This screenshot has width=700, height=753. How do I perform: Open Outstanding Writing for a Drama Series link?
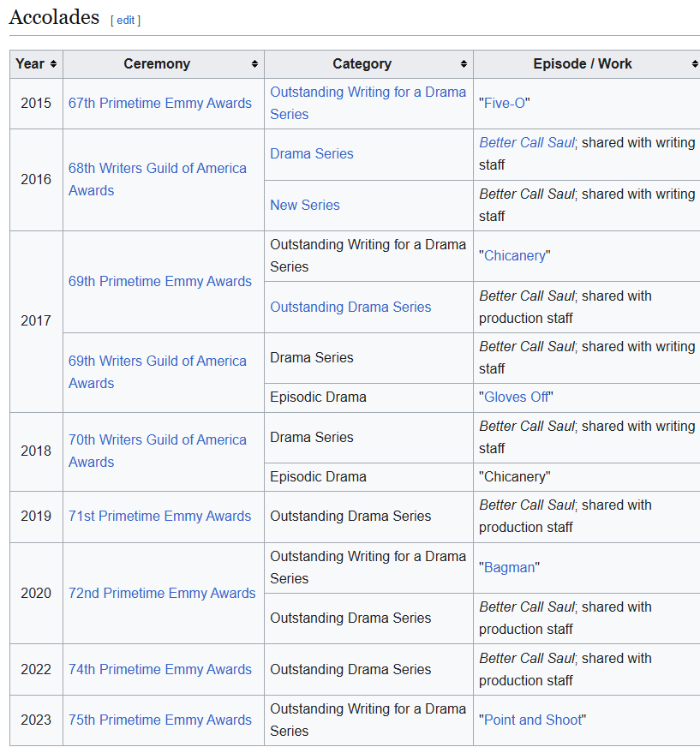click(368, 104)
